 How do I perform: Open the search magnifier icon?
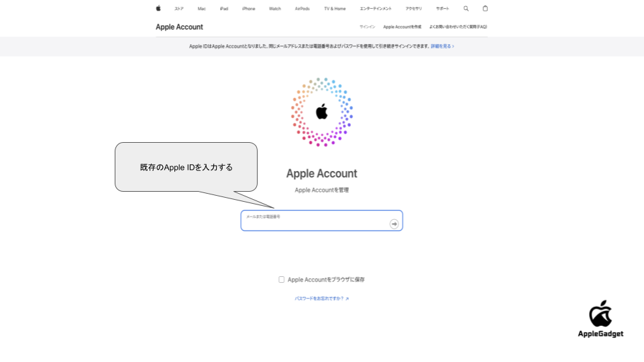[466, 9]
